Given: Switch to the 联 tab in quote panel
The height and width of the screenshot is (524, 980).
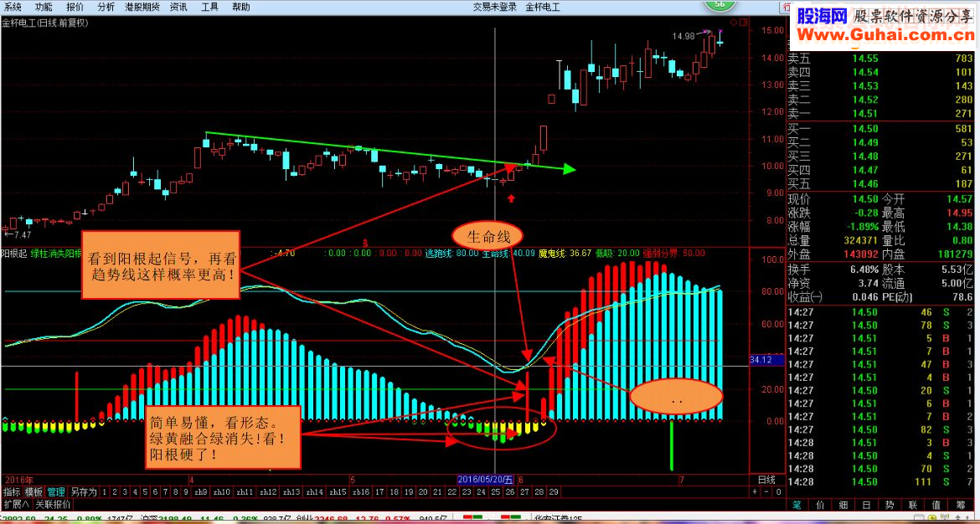Looking at the screenshot, I should [912, 505].
